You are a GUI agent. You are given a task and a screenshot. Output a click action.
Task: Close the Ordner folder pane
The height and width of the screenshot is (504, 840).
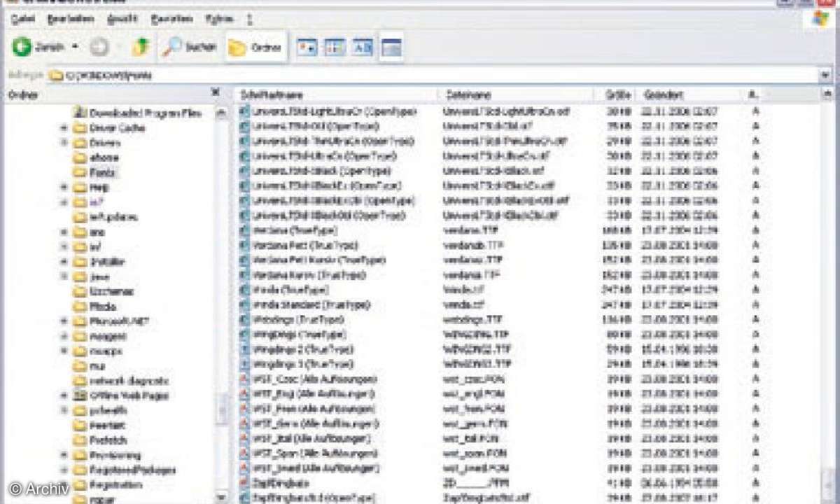click(216, 92)
